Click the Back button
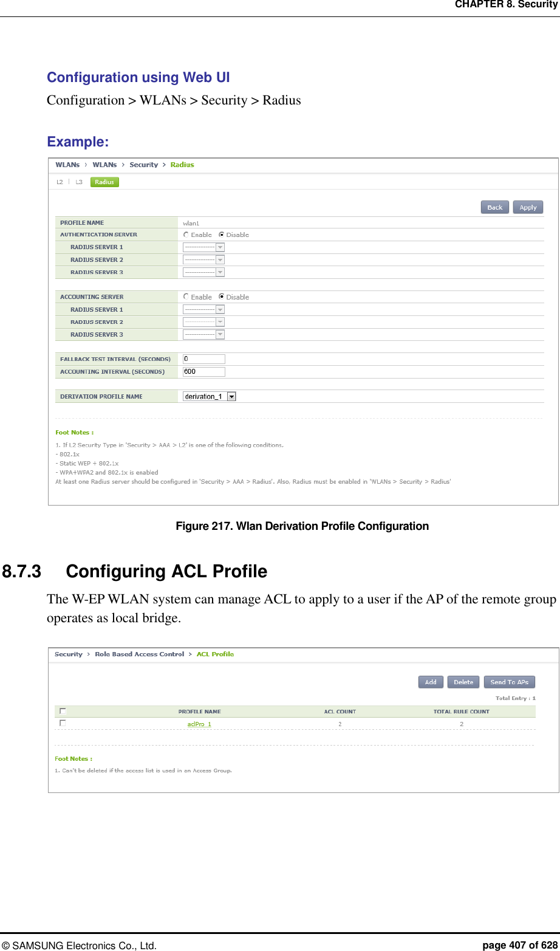This screenshot has height=951, width=560. coord(494,207)
